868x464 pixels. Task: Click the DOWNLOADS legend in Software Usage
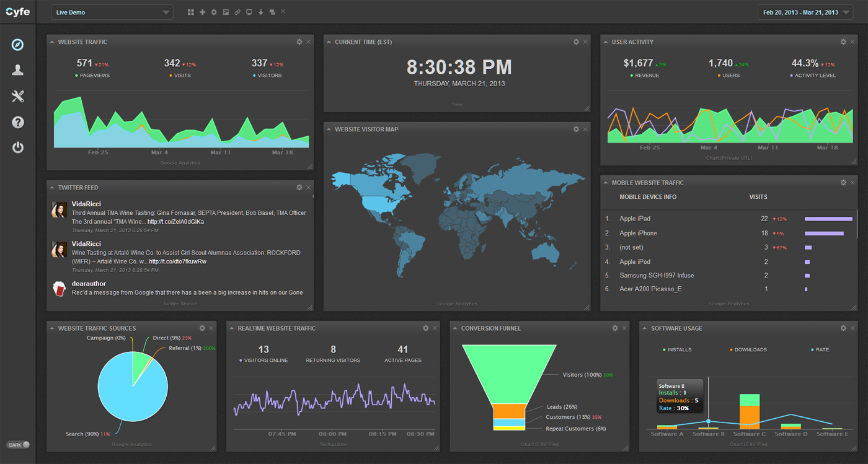(x=751, y=349)
